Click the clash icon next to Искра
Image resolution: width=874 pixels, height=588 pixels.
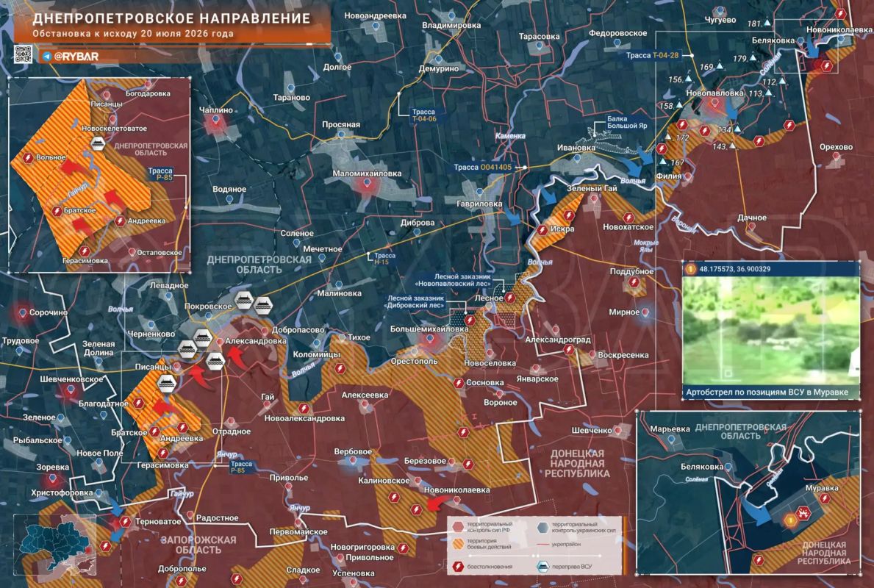click(x=542, y=230)
